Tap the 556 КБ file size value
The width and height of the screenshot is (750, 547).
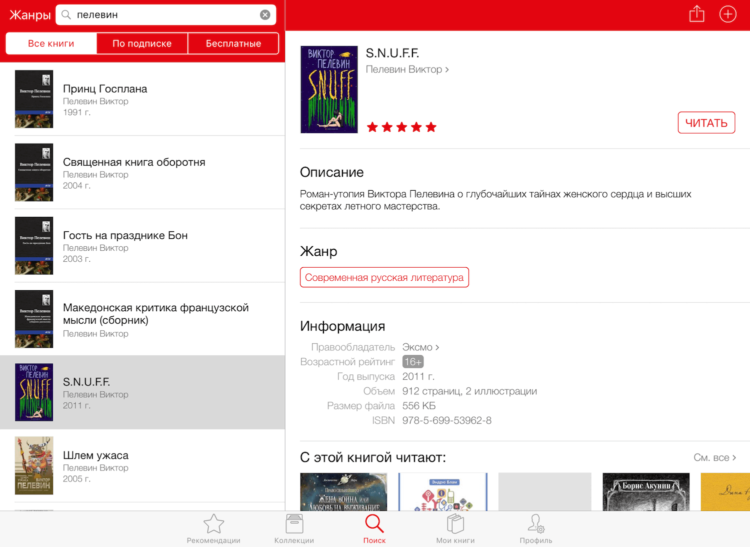419,406
